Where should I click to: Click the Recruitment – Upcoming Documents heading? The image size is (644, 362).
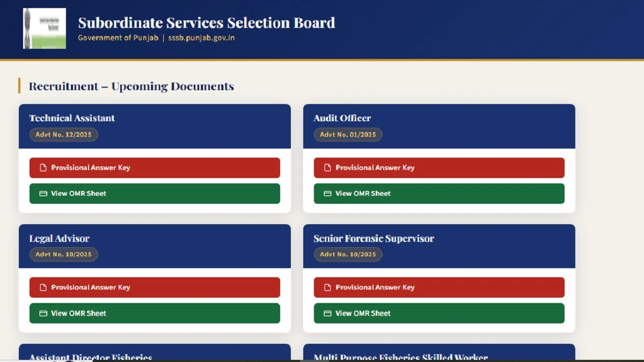[x=131, y=86]
